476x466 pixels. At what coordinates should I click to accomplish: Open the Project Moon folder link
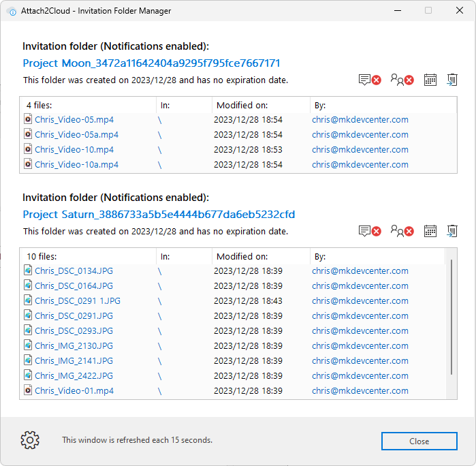click(151, 63)
